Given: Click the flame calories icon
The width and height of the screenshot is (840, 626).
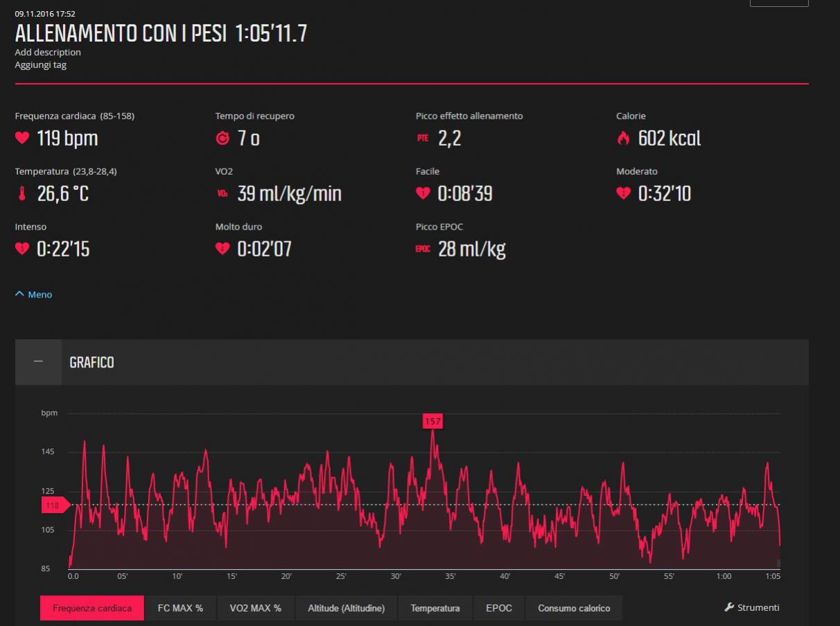Looking at the screenshot, I should (x=623, y=139).
